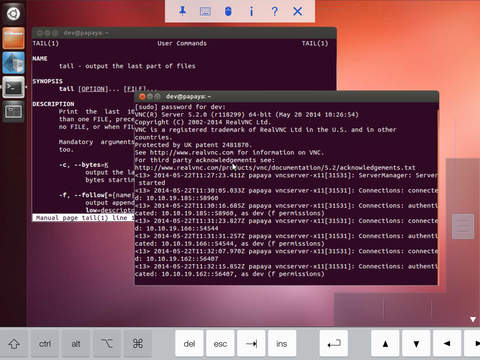
Task: Click the DESCRIPTION heading in the man page
Action: coord(53,104)
